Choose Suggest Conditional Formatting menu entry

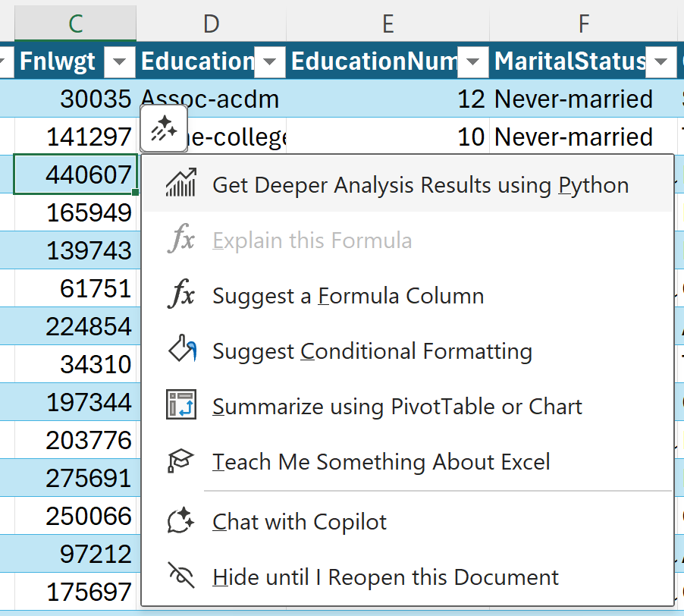coord(372,351)
